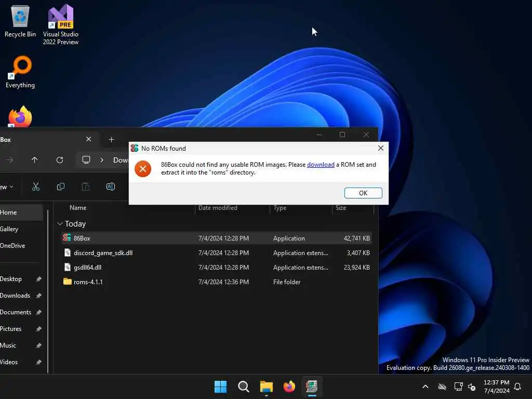Open Downloads in the quick access list

pos(15,296)
